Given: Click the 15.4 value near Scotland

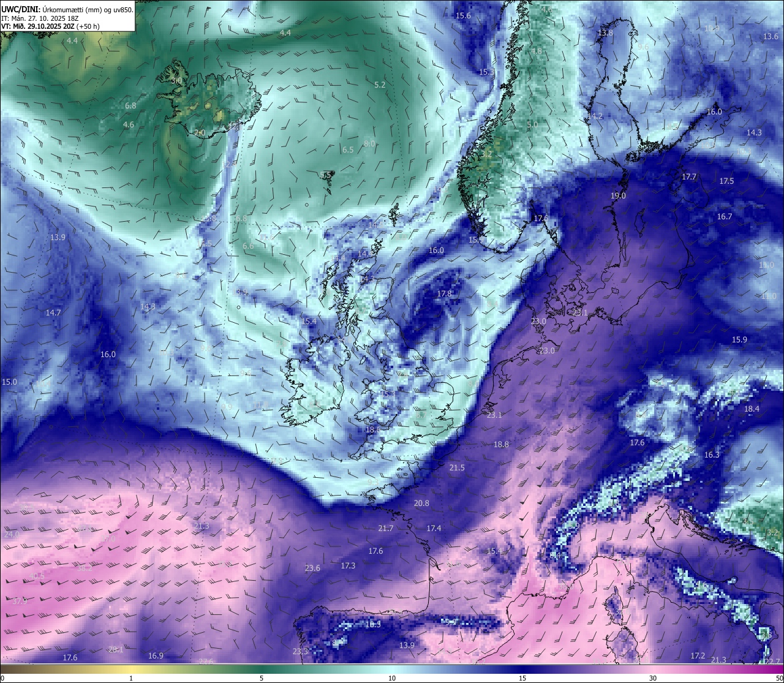Looking at the screenshot, I should 309,322.
